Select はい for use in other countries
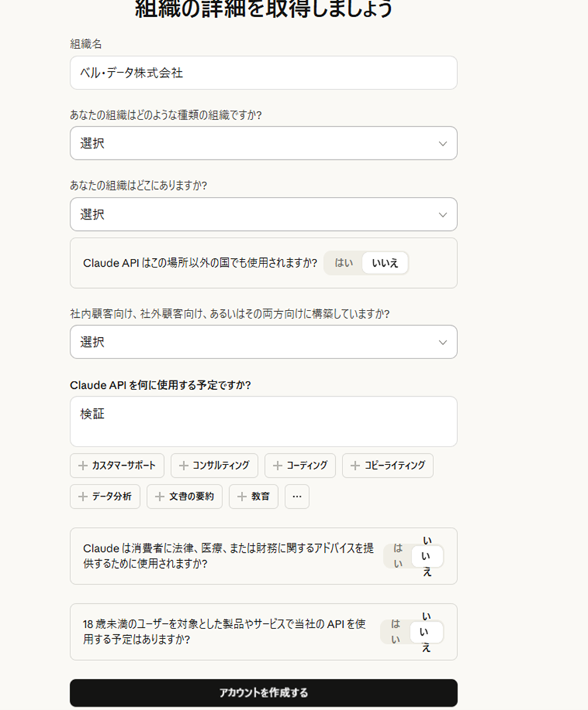Screen dimensions: 588x710 pyautogui.click(x=344, y=263)
